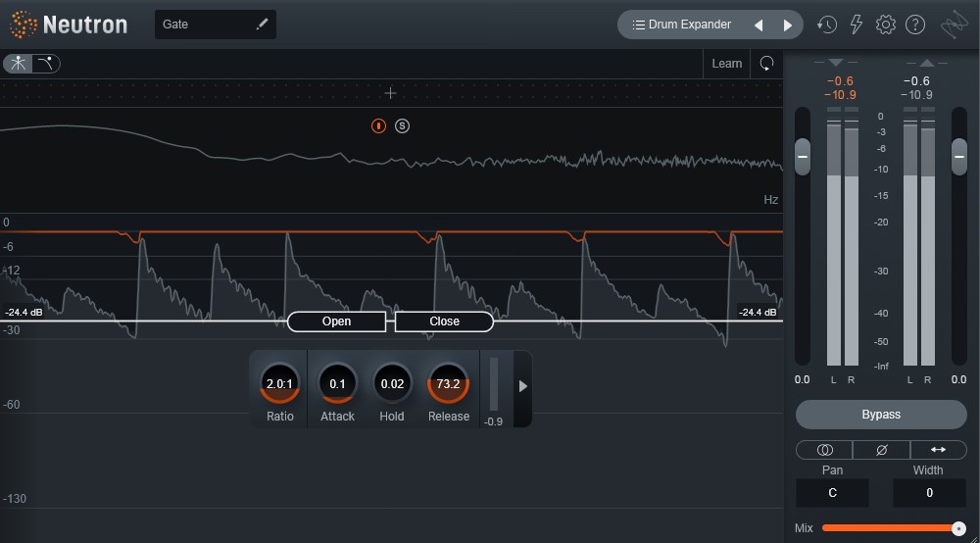Image resolution: width=980 pixels, height=543 pixels.
Task: Solo the band with S button
Action: [402, 125]
